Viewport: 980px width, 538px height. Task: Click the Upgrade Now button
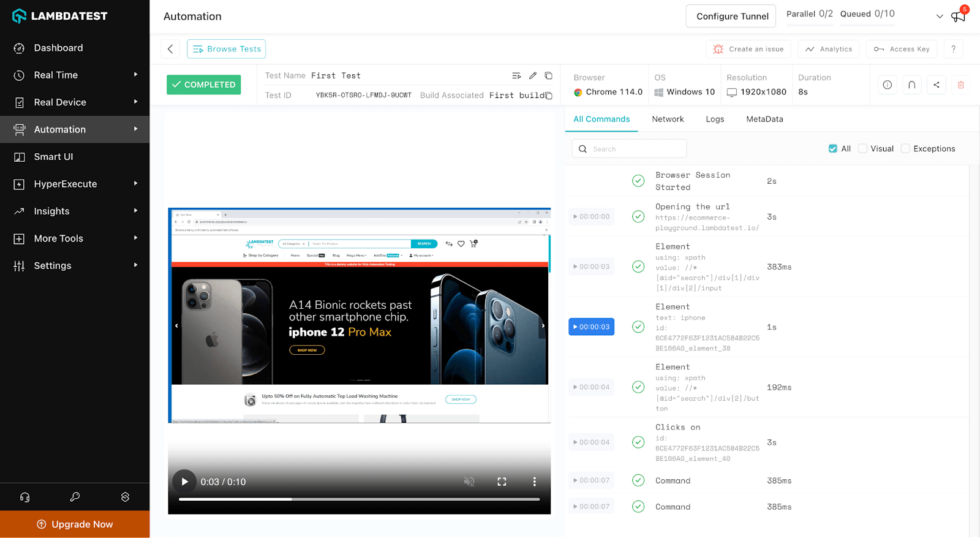tap(75, 525)
